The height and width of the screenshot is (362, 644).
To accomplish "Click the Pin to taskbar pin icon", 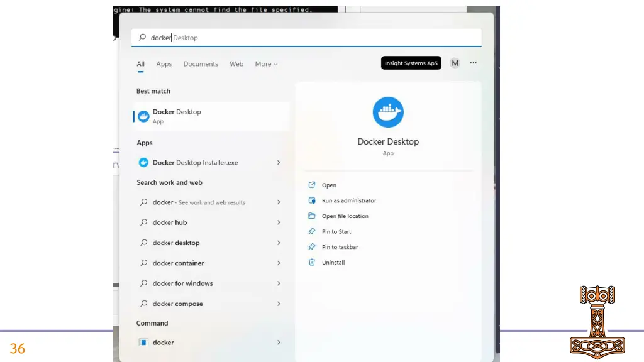I will (312, 246).
